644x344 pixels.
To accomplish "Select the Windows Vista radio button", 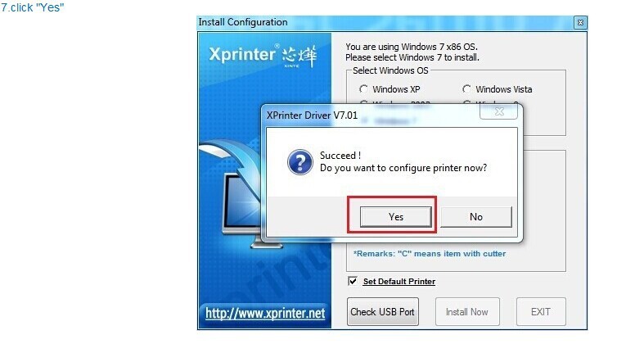I will click(466, 89).
